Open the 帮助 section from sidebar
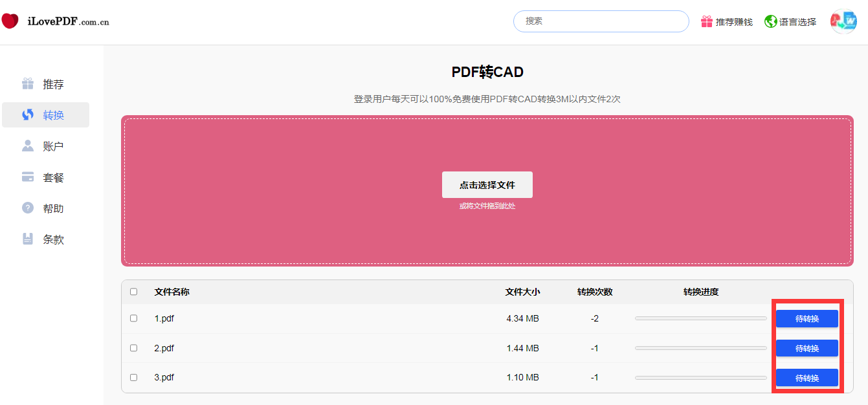Screen dimensions: 868x405 tap(46, 208)
